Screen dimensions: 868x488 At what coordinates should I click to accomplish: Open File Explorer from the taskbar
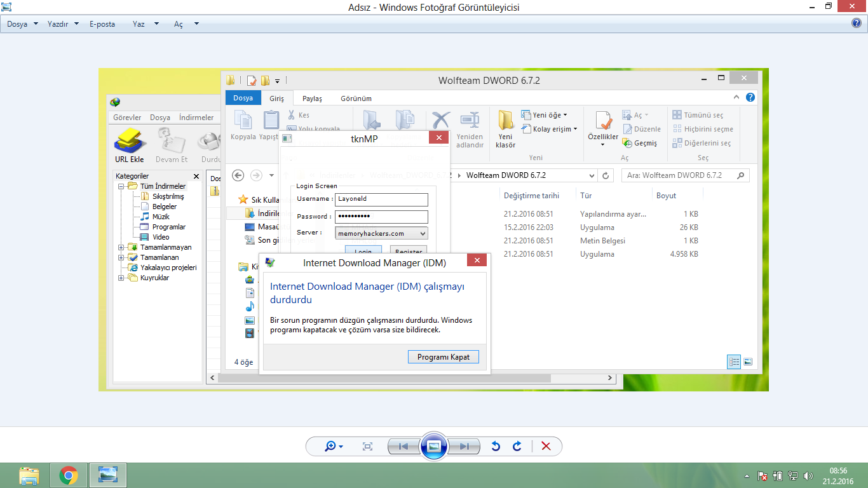[29, 475]
